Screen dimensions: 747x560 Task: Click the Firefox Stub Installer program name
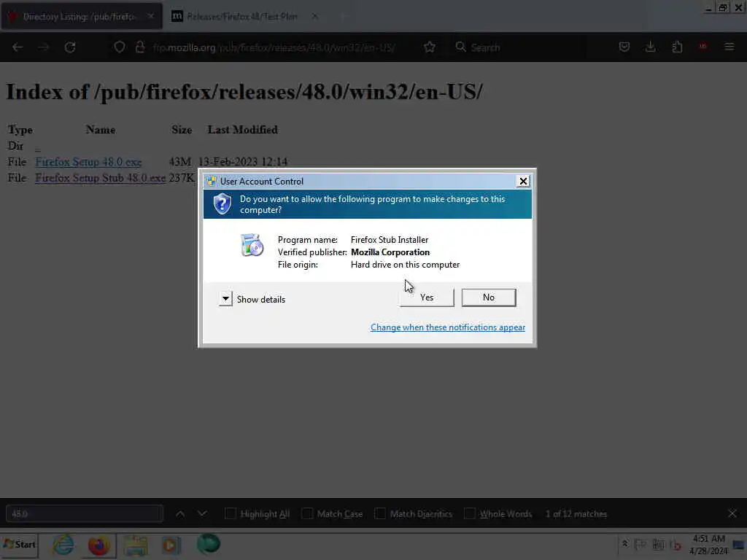(x=390, y=240)
